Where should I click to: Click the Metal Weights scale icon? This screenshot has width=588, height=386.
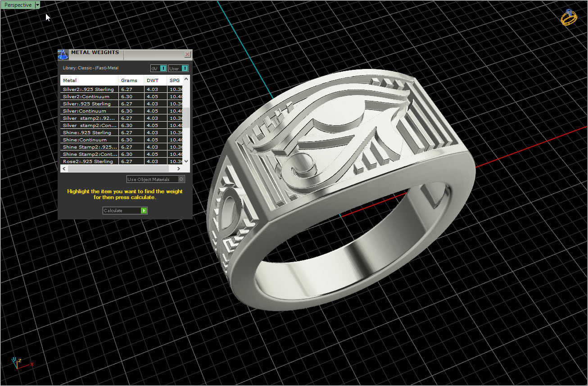point(63,54)
